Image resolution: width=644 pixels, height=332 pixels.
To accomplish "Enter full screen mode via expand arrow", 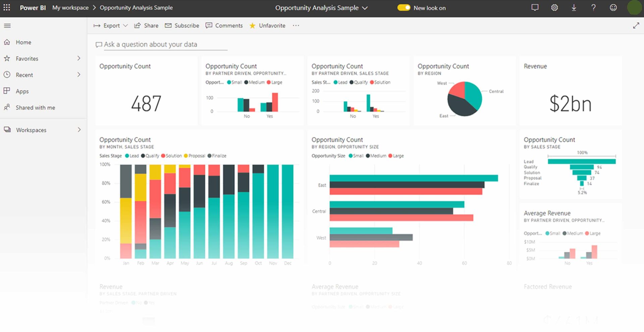I will tap(636, 26).
